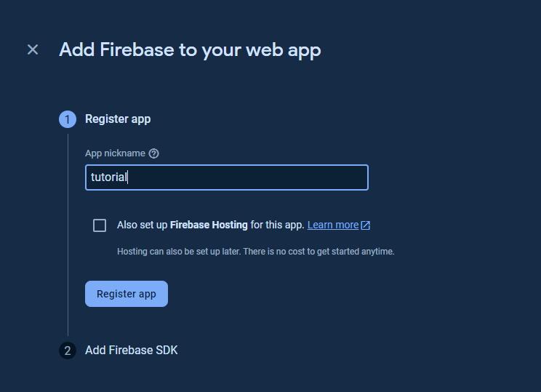Viewport: 541px width, 392px height.
Task: Click the Register app step heading
Action: (x=118, y=119)
